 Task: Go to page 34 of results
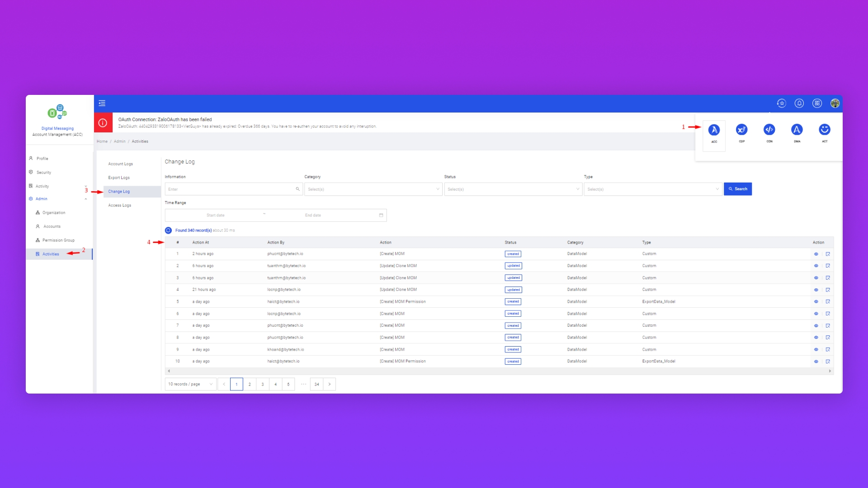[x=316, y=385]
